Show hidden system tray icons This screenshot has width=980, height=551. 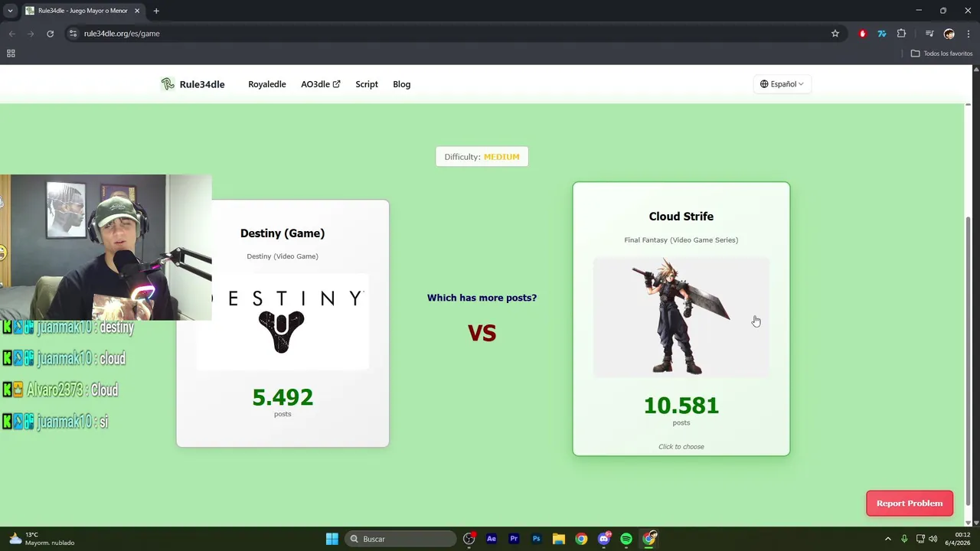click(x=887, y=539)
